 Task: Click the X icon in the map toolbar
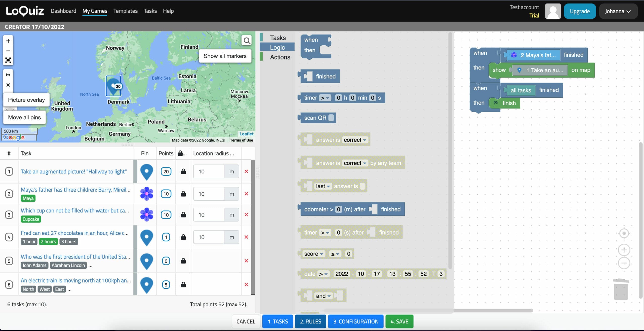pos(8,85)
